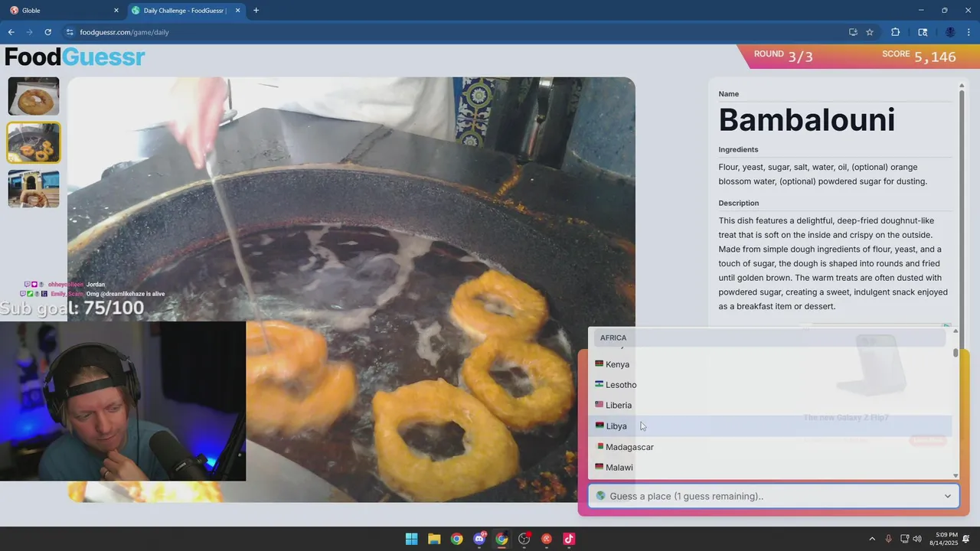
Task: Click the microphone tray icon
Action: [x=889, y=539]
